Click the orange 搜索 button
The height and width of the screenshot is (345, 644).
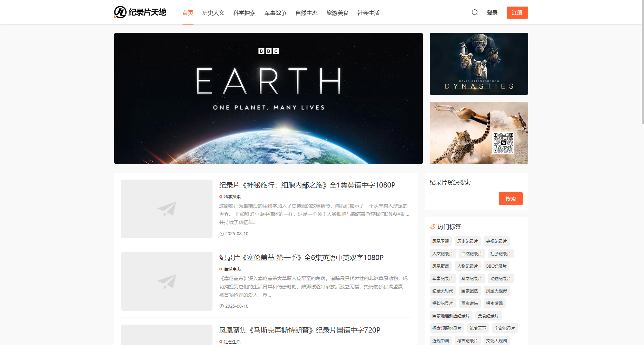click(511, 199)
